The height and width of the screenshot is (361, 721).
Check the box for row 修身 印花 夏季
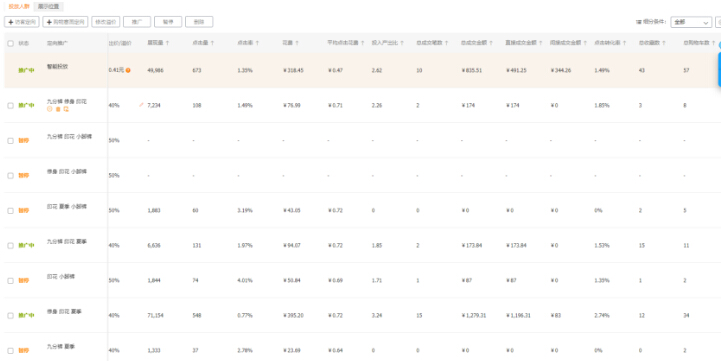coord(11,315)
